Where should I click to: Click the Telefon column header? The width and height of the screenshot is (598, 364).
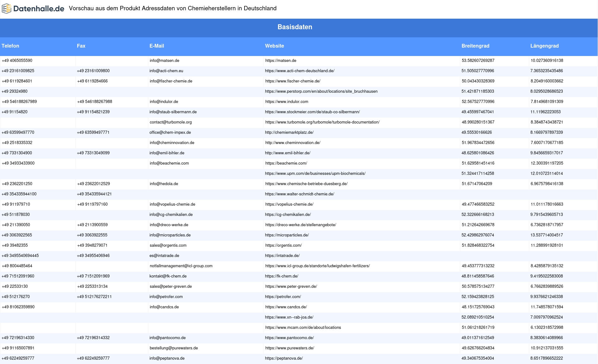click(10, 46)
